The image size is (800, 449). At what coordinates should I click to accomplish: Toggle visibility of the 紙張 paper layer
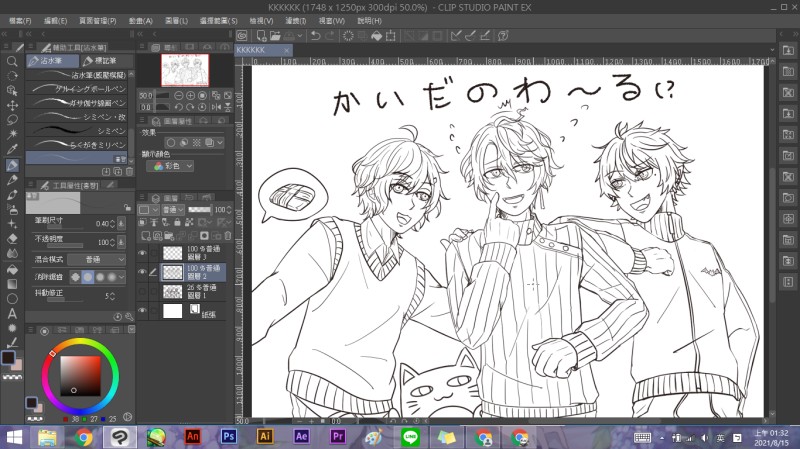click(x=142, y=311)
